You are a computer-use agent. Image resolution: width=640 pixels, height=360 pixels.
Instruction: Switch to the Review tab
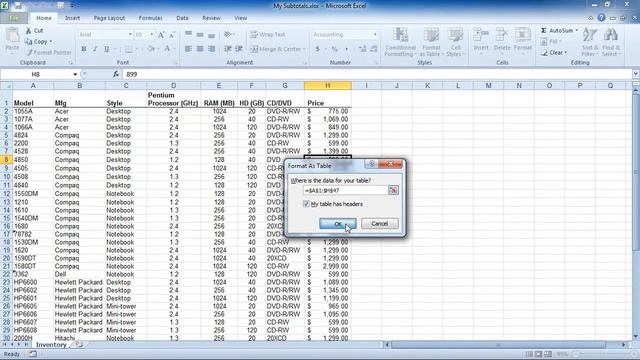coord(211,18)
